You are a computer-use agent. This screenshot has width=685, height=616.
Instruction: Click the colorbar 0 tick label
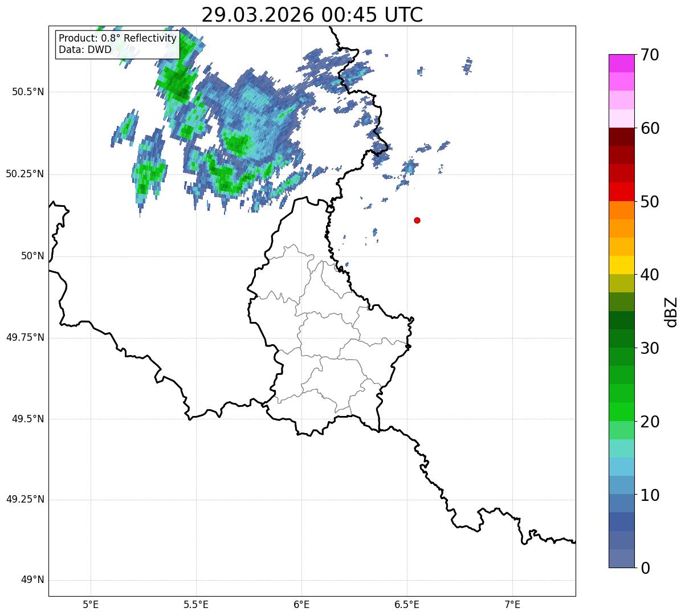pos(645,568)
